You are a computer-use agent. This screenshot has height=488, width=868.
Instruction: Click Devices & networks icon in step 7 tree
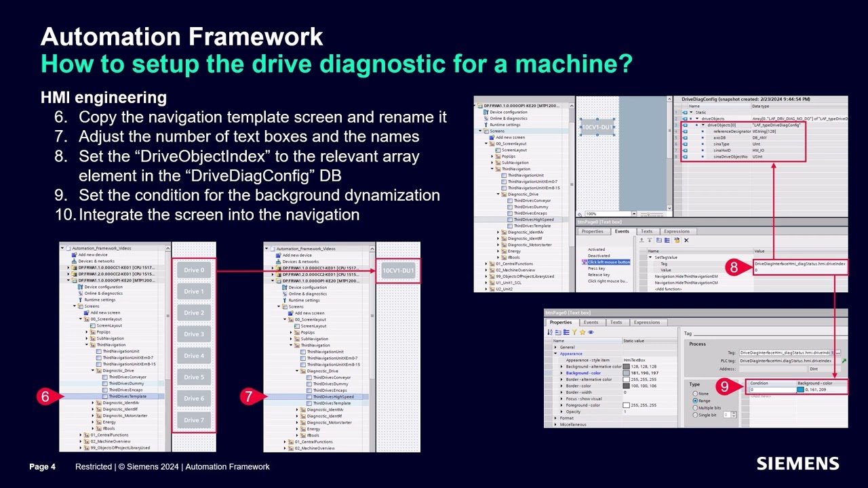point(278,262)
